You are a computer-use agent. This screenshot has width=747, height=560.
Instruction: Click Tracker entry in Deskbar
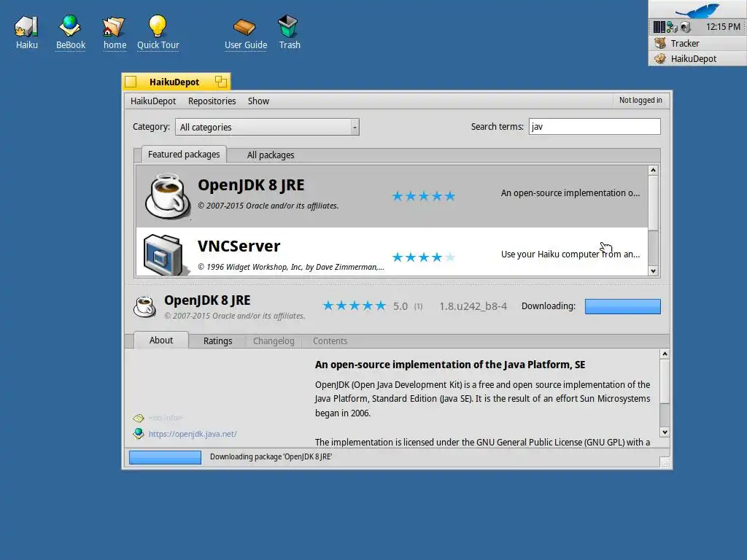(697, 43)
